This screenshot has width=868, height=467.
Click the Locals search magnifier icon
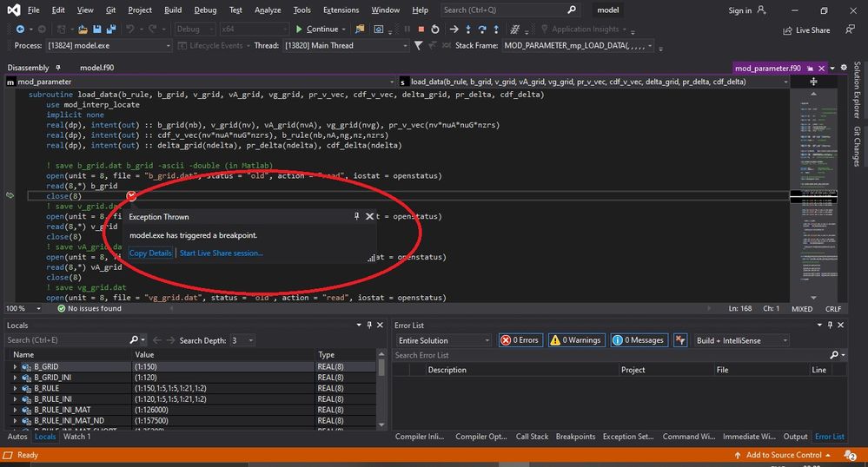(134, 339)
